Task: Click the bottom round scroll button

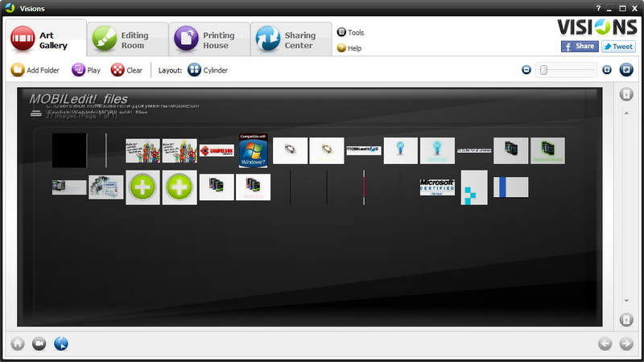Action: click(x=626, y=319)
